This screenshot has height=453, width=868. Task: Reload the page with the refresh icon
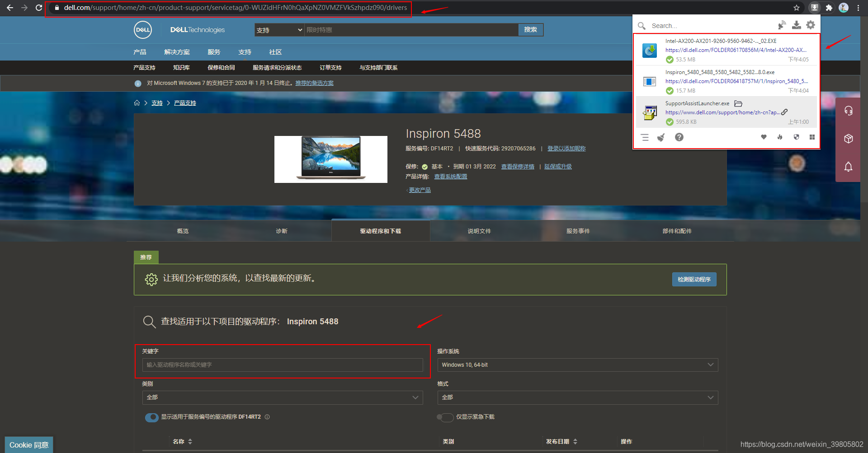tap(39, 8)
